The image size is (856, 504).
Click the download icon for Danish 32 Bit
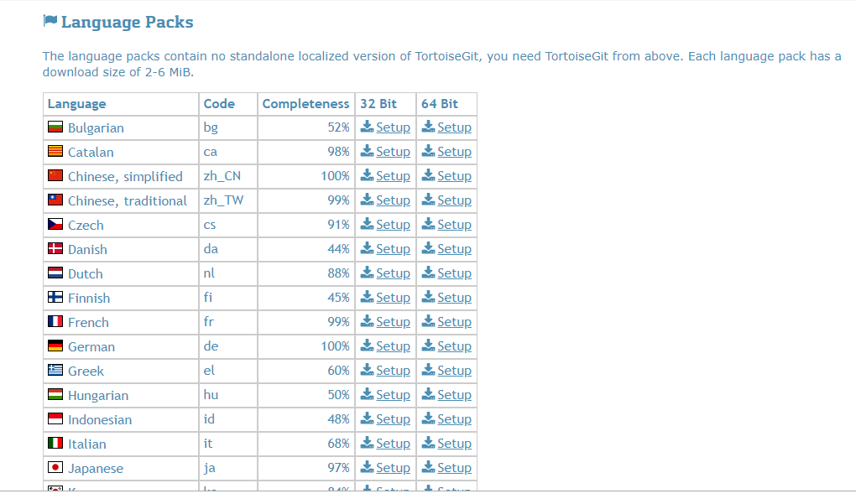368,247
